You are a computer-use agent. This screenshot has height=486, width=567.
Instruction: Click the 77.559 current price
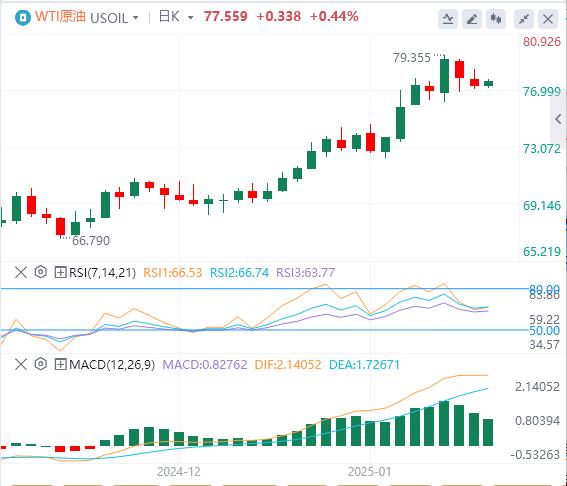point(226,16)
